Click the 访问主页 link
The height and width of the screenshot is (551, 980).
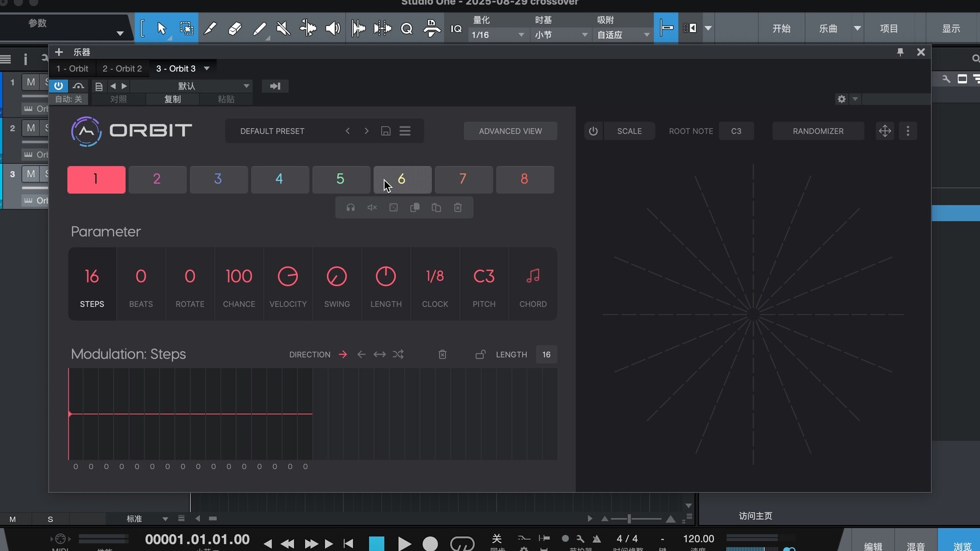coord(755,516)
